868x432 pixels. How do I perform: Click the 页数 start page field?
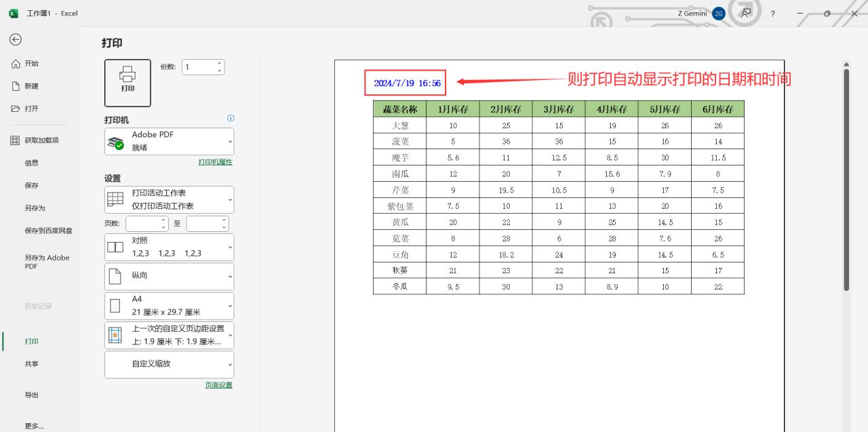coord(142,223)
